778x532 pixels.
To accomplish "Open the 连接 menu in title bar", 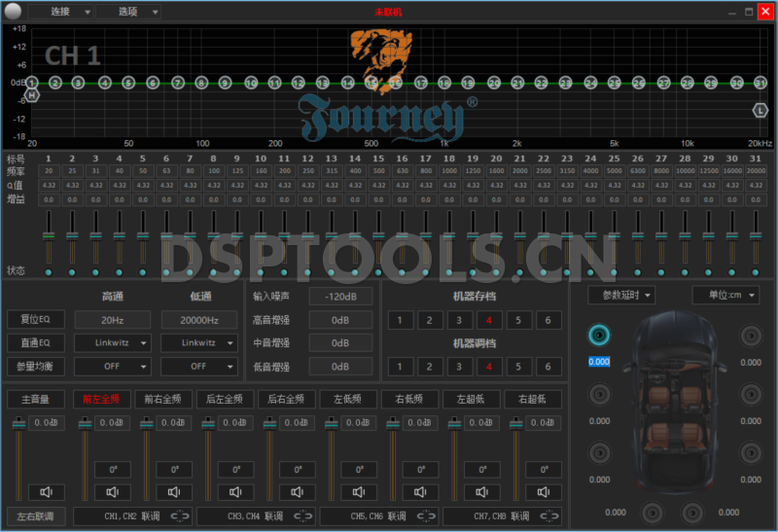I will click(60, 12).
